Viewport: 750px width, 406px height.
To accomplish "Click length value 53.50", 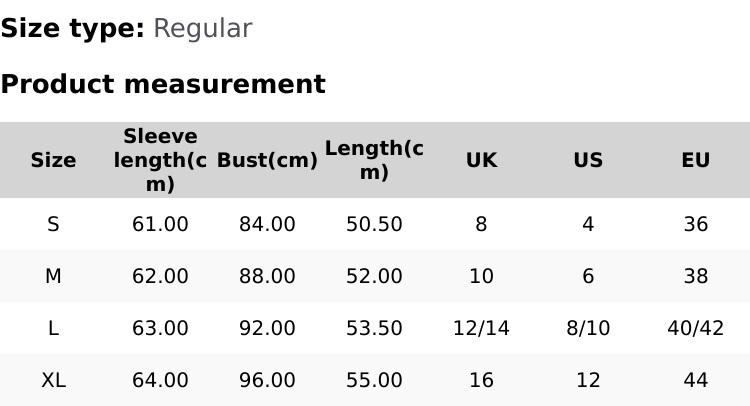I will click(x=374, y=328).
